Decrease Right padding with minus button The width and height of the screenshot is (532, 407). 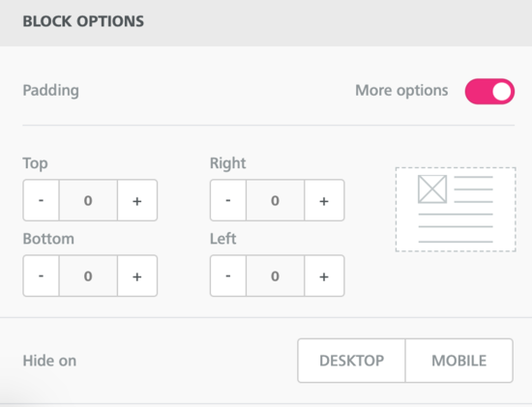click(x=228, y=200)
